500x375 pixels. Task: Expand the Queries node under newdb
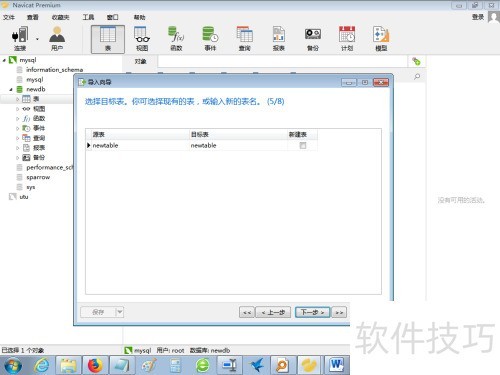point(18,138)
